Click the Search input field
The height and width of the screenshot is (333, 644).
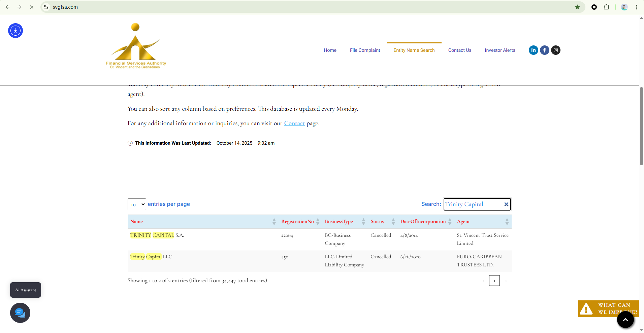coord(473,205)
